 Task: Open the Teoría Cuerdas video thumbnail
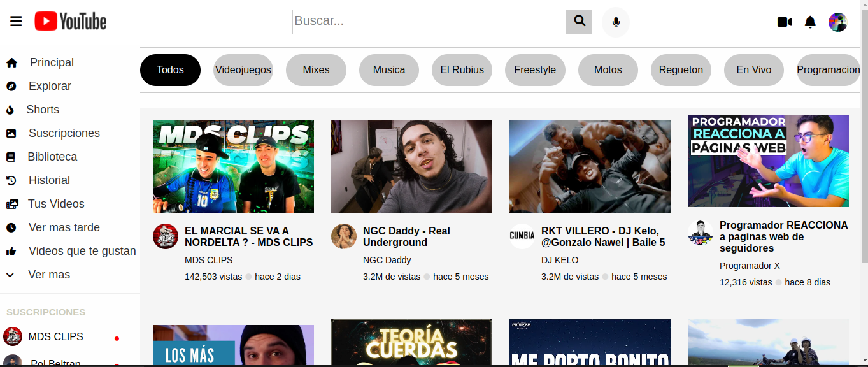pos(411,342)
